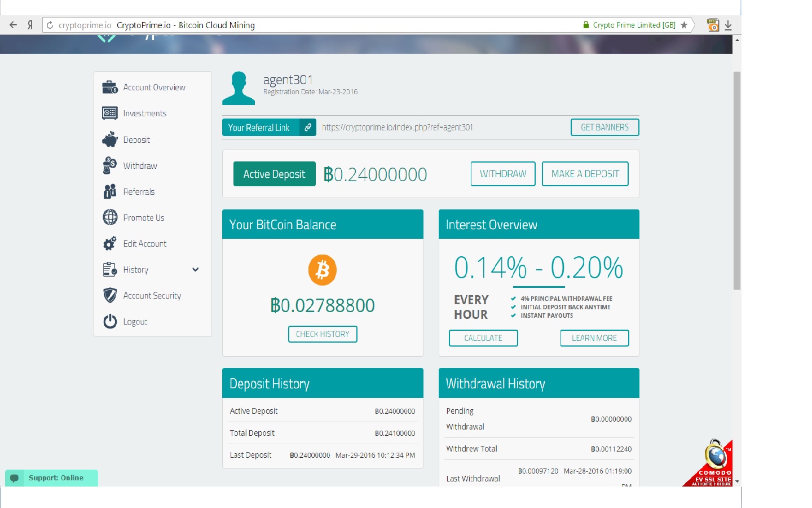Click the Edit Account gears icon
The height and width of the screenshot is (508, 812).
tap(110, 243)
